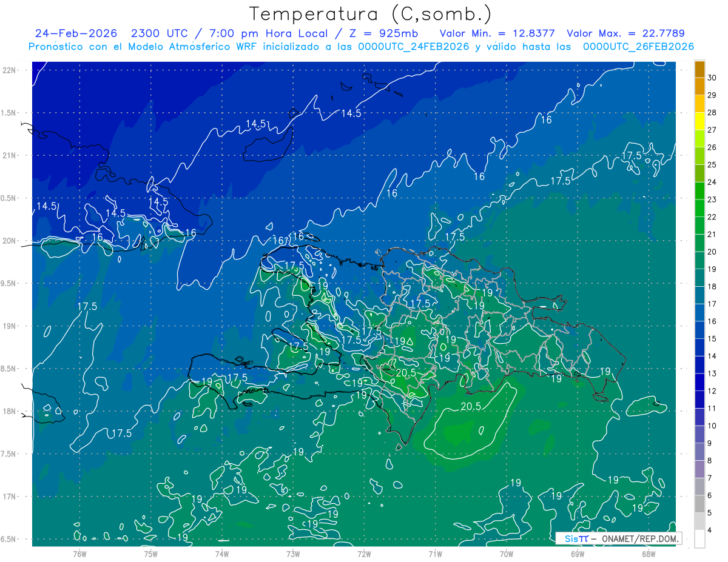Click the color scale label '21'

tap(712, 235)
